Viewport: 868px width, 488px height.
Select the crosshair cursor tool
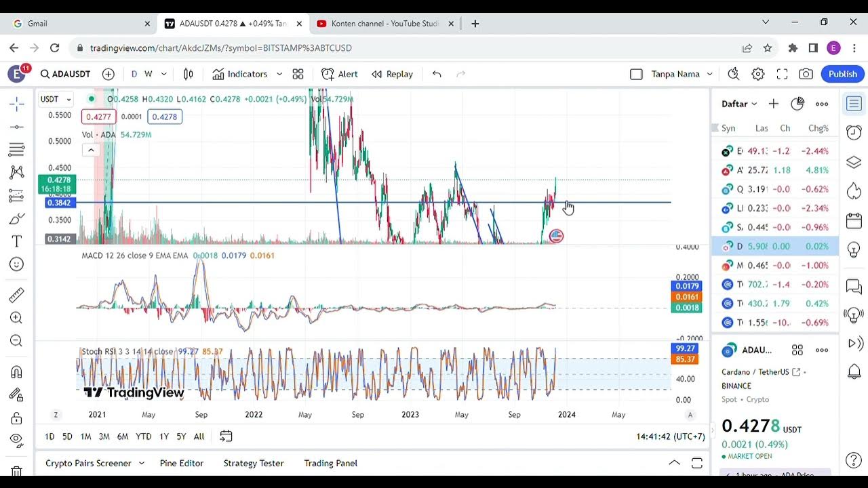17,104
